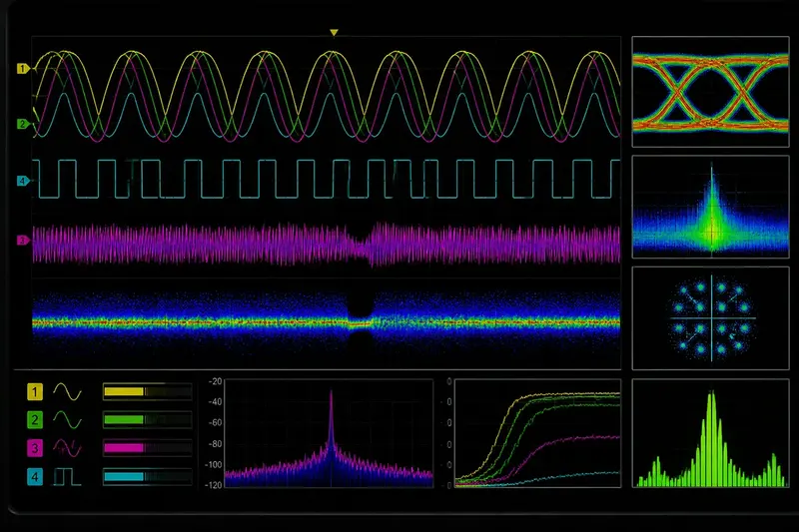Viewport: 799px width, 532px height.
Task: Click the yellow trigger position triangle above the waveforms
Action: 334,33
